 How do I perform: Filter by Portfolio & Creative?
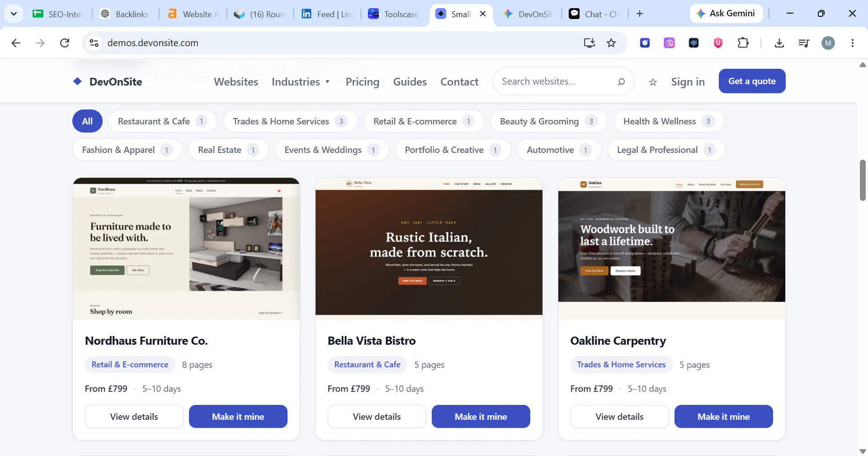point(453,150)
